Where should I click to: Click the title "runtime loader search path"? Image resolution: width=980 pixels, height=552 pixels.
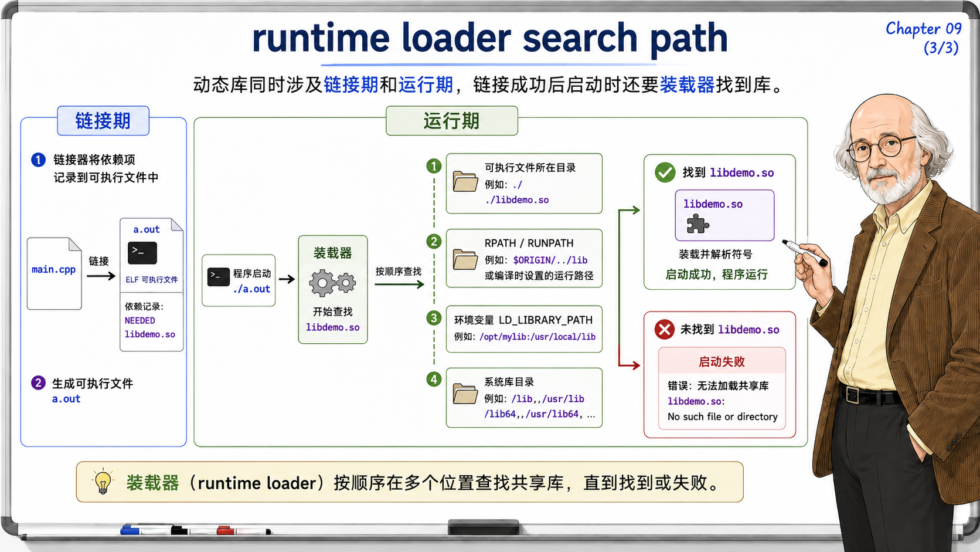(490, 38)
